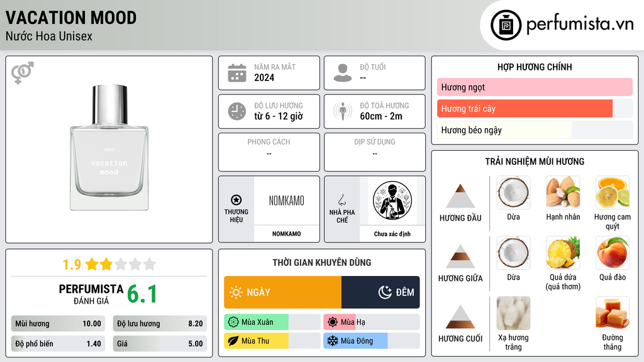Click the star badge icon above Thương hiệu
This screenshot has height=362, width=644.
pos(236,200)
